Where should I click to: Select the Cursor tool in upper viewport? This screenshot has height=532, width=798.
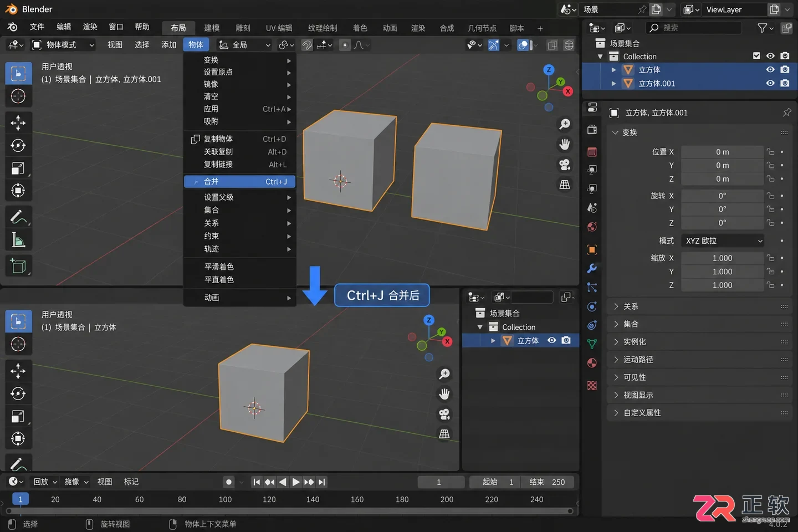click(18, 96)
